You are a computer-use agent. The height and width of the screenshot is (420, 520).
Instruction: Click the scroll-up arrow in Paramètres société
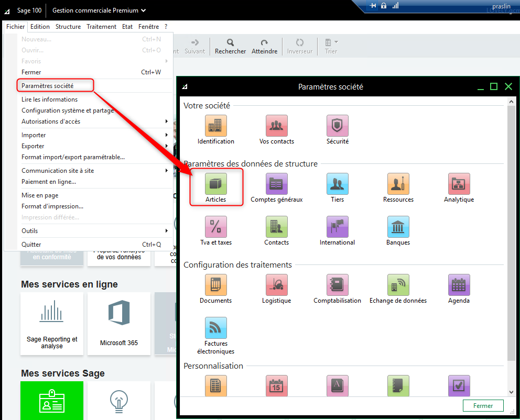pos(511,102)
